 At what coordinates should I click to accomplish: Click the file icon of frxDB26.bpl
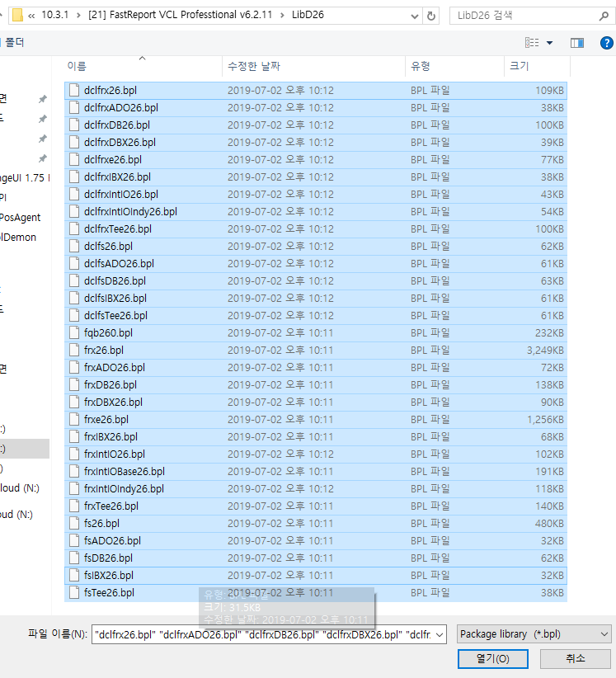click(74, 385)
